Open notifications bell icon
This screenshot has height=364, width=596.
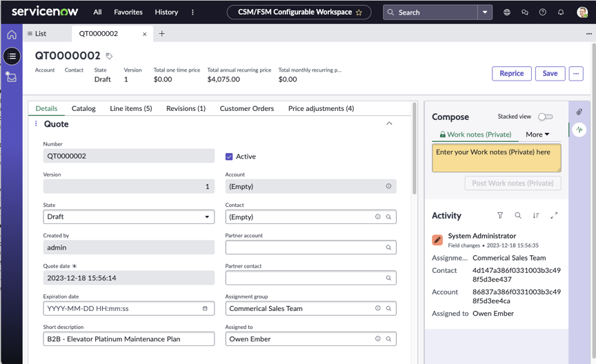[561, 12]
